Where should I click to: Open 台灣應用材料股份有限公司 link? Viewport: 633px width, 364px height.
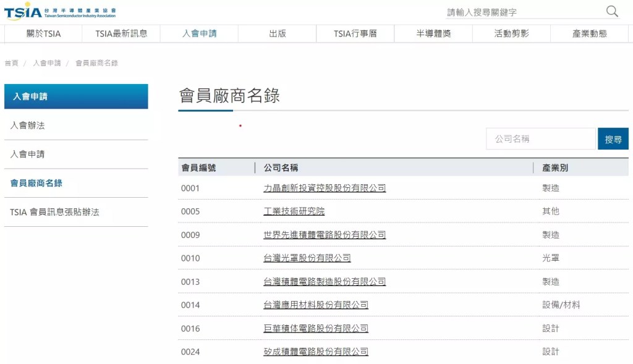point(316,305)
